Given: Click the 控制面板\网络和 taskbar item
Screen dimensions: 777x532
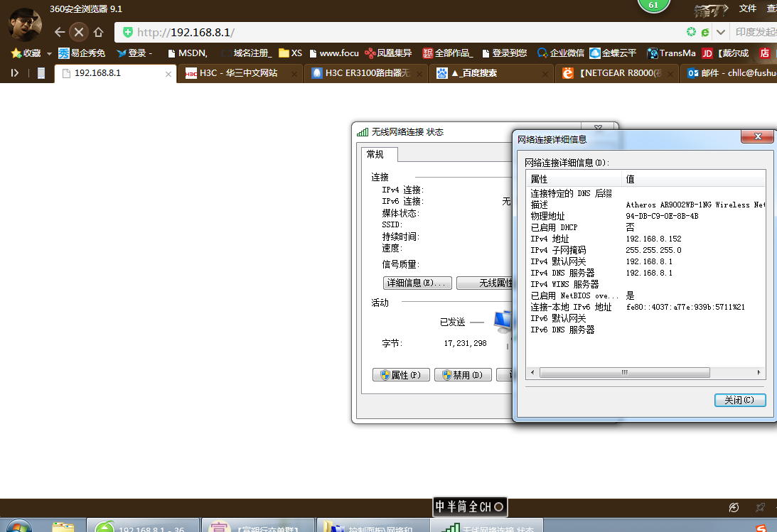Looking at the screenshot, I should coord(373,526).
